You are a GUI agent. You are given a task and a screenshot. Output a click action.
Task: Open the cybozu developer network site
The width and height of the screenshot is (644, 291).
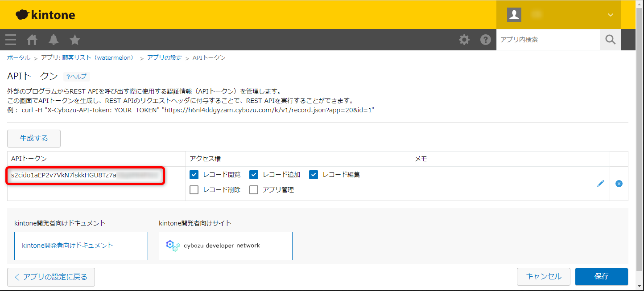225,246
